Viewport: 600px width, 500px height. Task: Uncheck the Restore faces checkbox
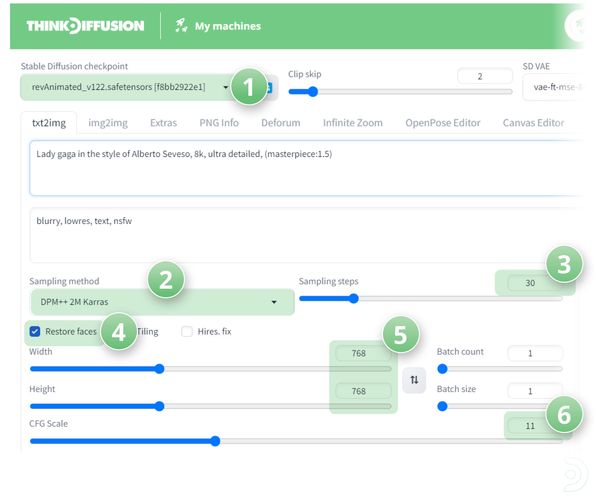[35, 331]
